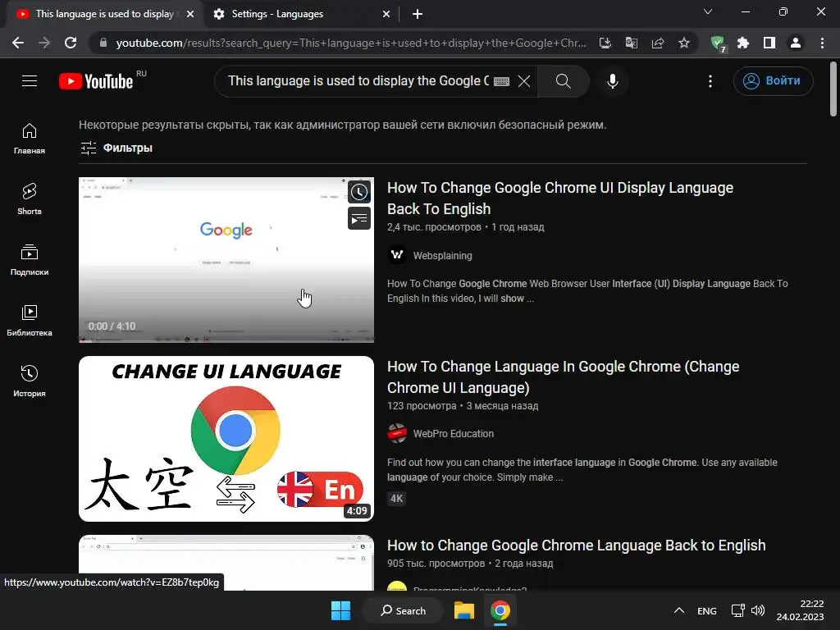Close the Settings - Languages tab
The width and height of the screenshot is (840, 630).
tap(386, 15)
